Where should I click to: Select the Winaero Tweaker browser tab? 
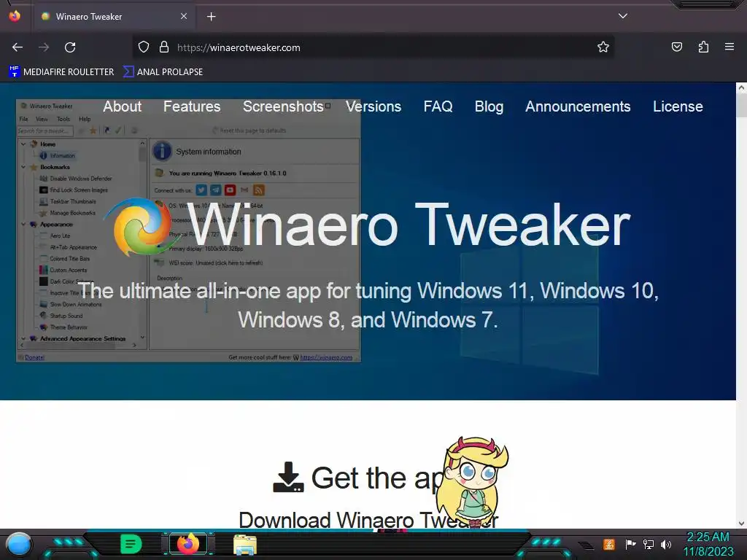[115, 17]
